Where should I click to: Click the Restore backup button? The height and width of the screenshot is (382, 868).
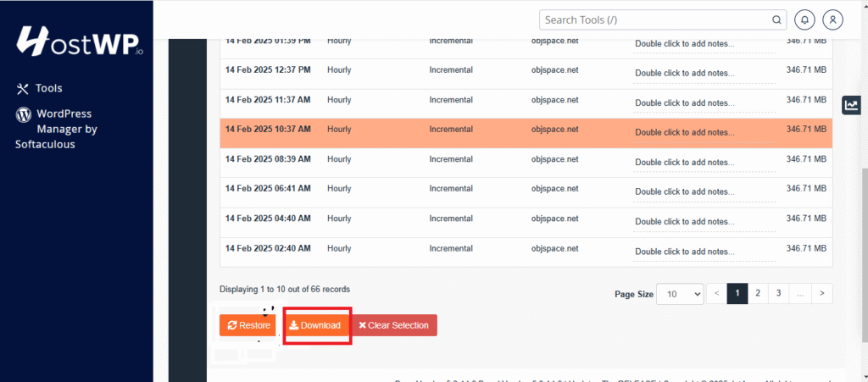(248, 325)
